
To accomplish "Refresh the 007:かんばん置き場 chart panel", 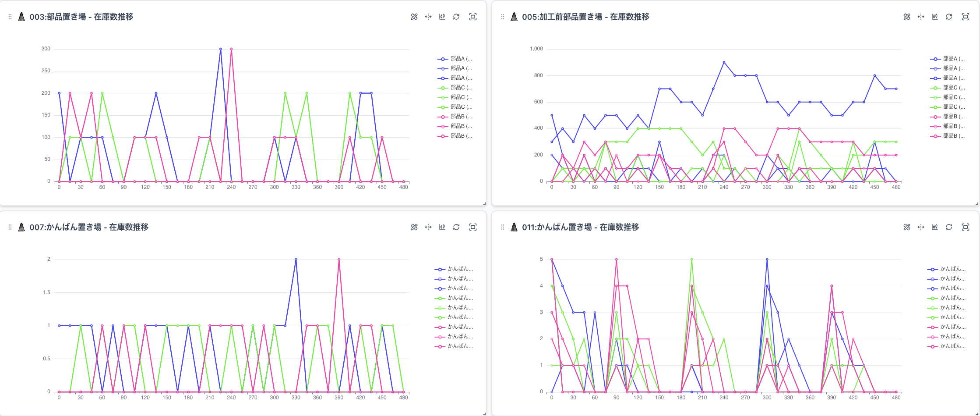I will 456,227.
